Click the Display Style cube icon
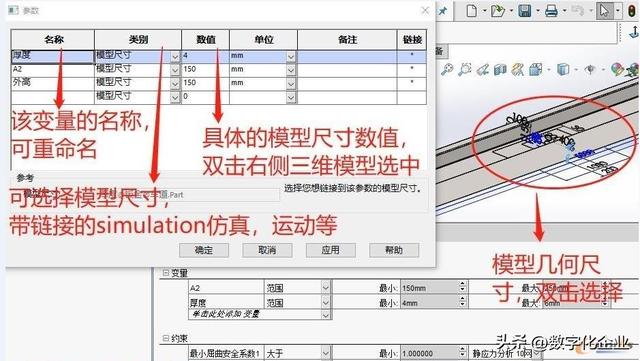Viewport: 640px width, 361px height. pos(563,70)
